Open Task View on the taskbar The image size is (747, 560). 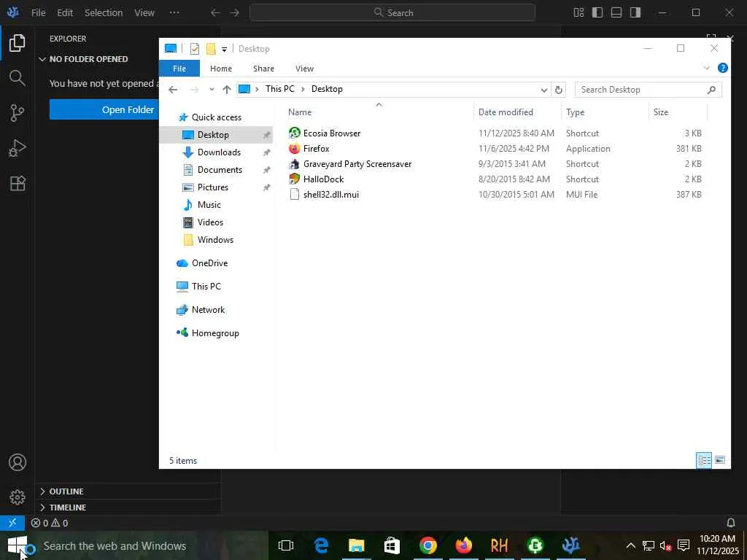coord(286,545)
